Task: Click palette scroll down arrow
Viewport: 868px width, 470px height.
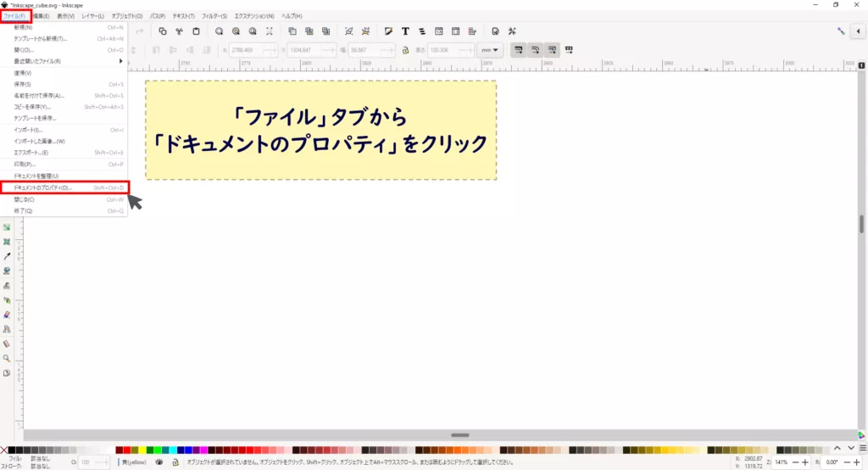Action: coord(851,448)
